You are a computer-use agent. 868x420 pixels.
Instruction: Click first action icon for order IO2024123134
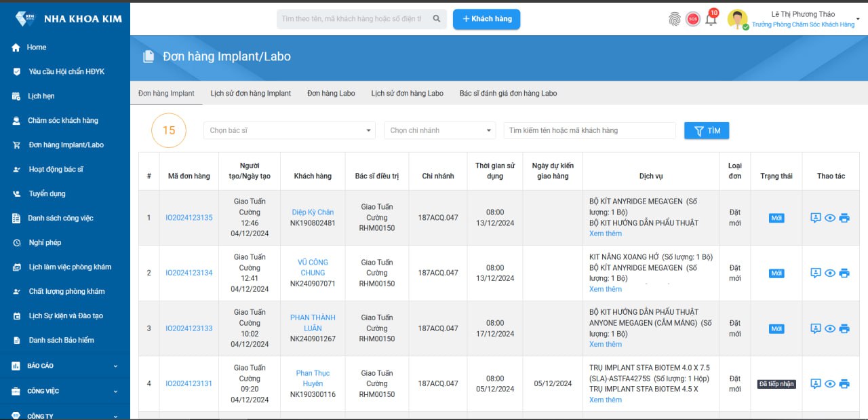816,273
